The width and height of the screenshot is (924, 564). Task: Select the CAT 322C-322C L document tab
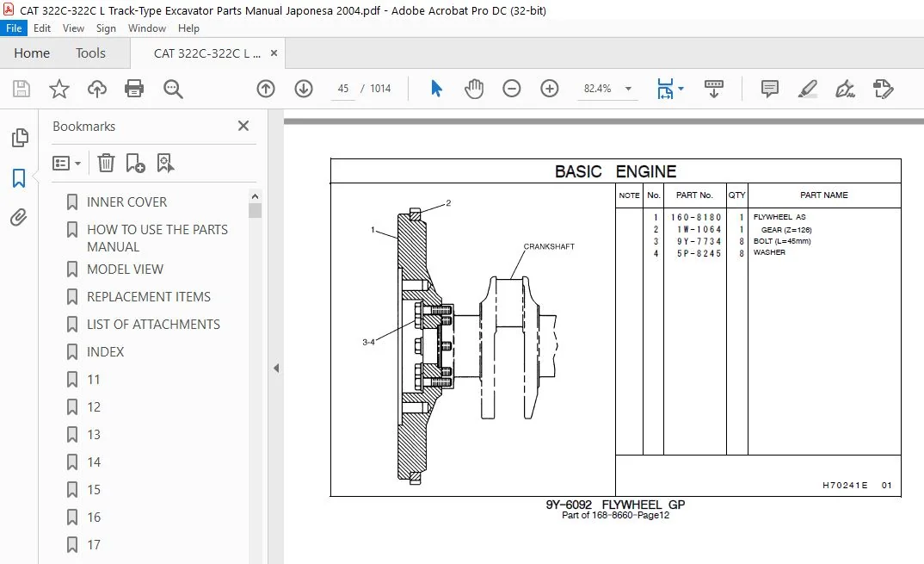coord(206,53)
